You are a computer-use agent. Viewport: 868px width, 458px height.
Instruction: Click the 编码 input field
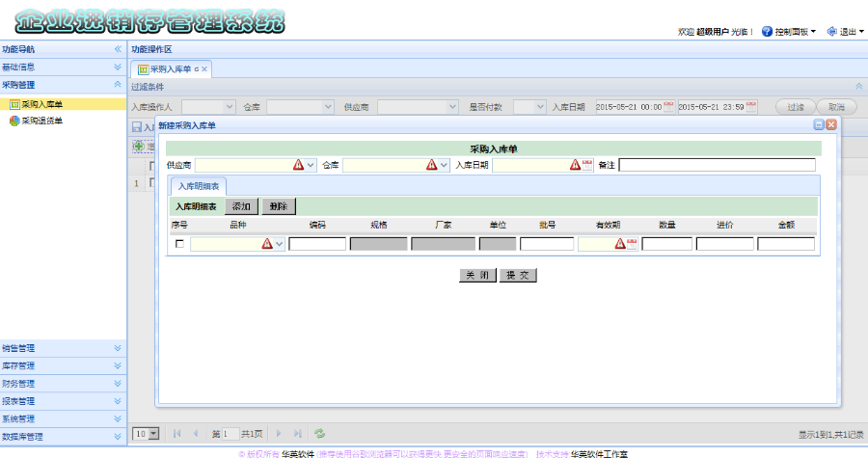coord(317,244)
